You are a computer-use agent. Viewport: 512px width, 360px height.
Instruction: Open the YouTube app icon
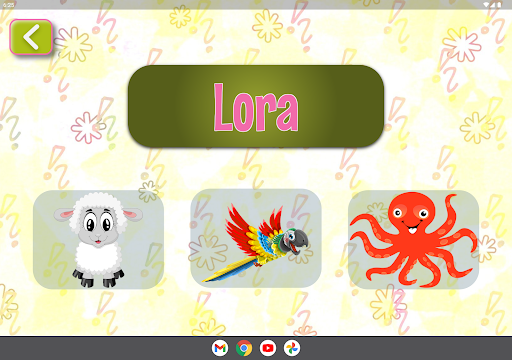coord(268,348)
